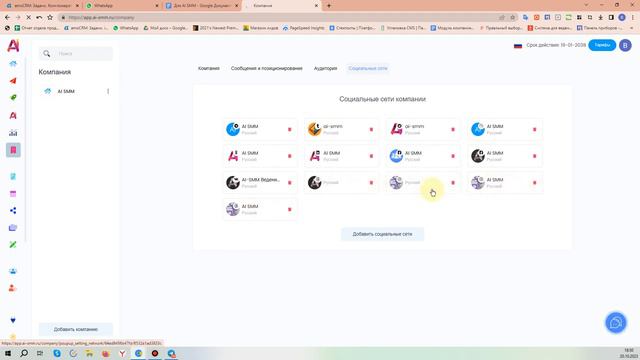The height and width of the screenshot is (360, 640).
Task: Stop page loading with the X button
Action: tap(29, 18)
